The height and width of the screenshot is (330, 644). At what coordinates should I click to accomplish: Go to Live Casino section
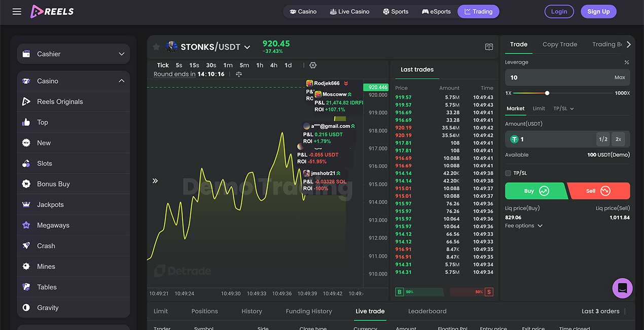pyautogui.click(x=349, y=11)
